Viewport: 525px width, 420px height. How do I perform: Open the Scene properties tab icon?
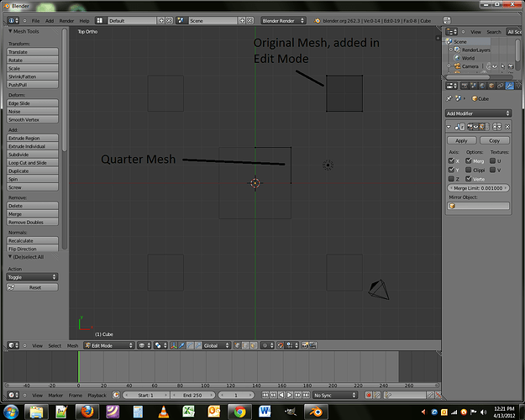coord(474,86)
